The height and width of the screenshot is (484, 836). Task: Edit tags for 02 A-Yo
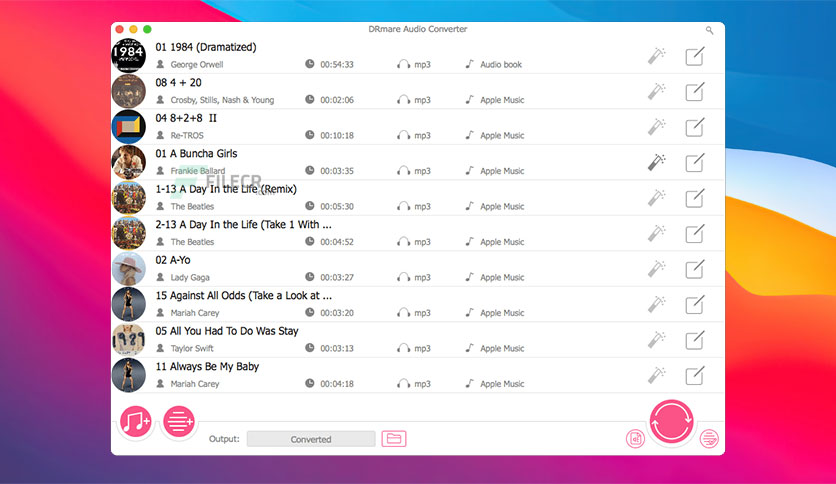click(695, 269)
